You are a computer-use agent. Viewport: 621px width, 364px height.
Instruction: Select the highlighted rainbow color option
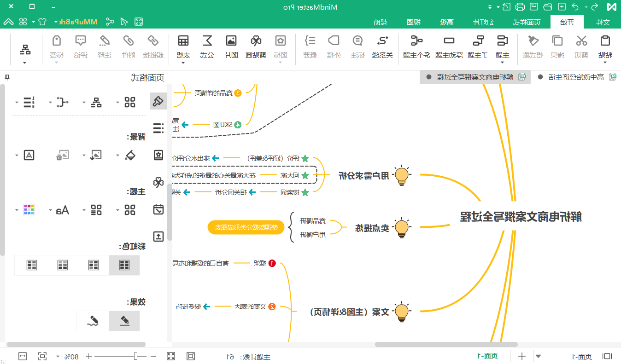click(124, 265)
